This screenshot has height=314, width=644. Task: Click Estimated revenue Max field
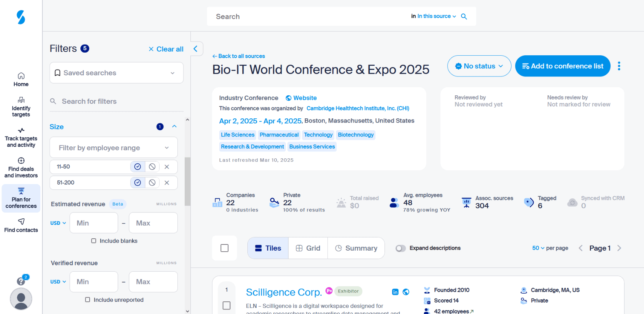153,223
